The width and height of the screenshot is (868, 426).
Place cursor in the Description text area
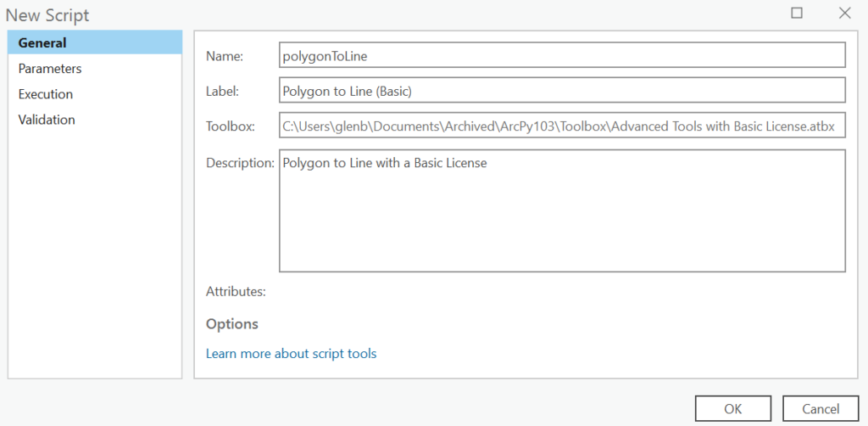(x=562, y=210)
